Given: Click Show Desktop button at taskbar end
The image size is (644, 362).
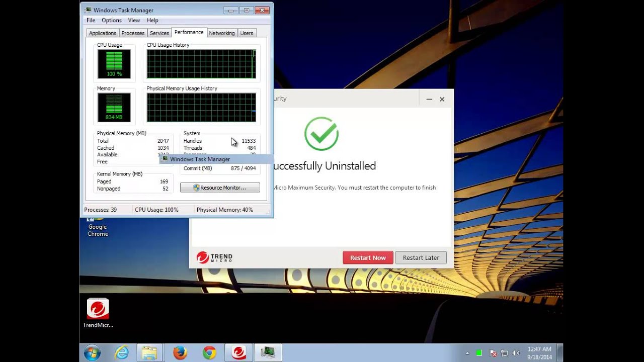Looking at the screenshot, I should 560,353.
